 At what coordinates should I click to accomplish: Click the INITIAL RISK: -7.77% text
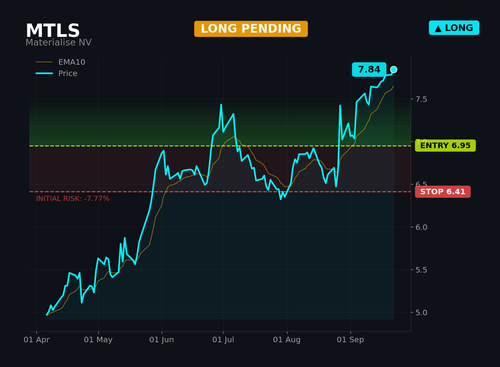(73, 199)
